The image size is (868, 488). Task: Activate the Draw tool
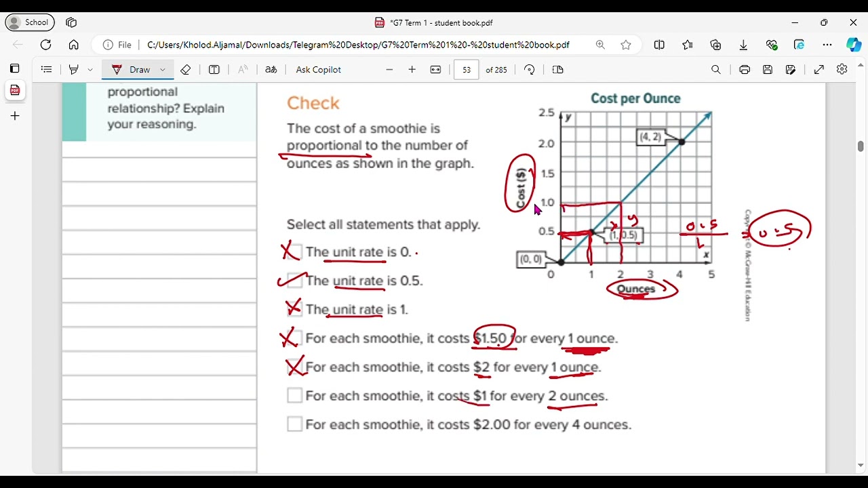tap(132, 69)
